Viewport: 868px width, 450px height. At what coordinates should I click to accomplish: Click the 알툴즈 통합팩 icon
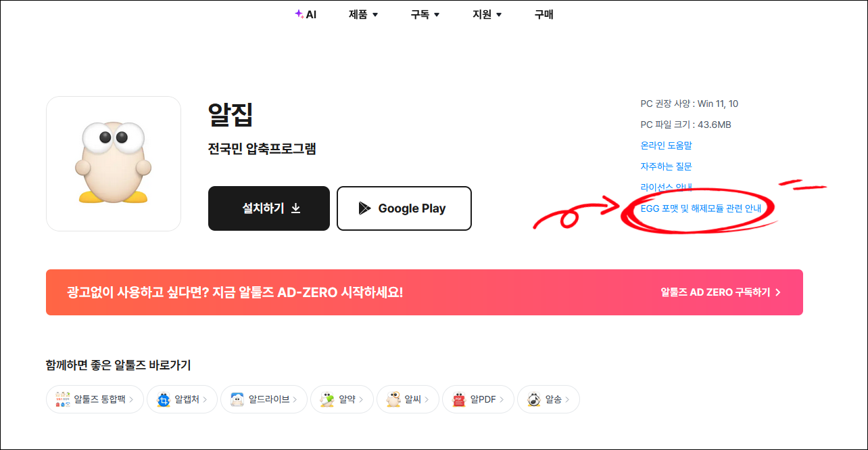[x=62, y=399]
